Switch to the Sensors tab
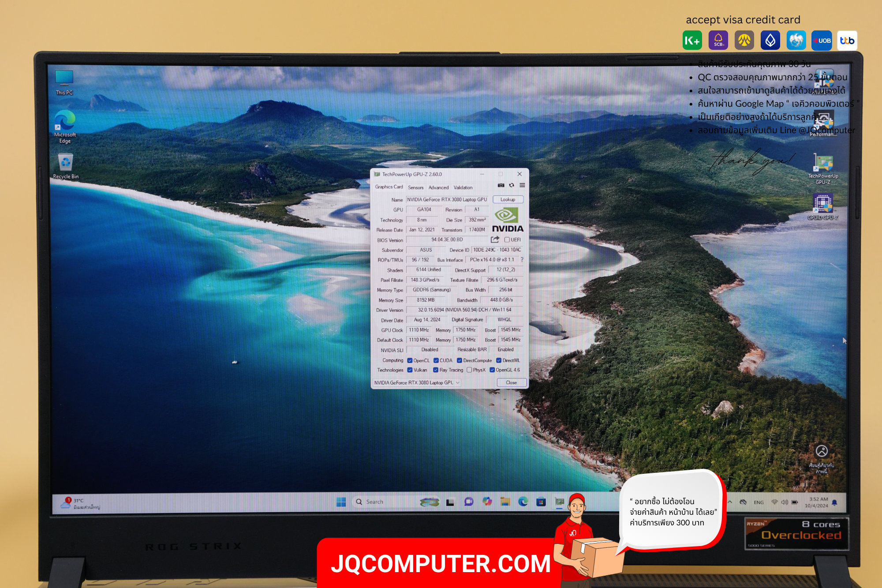The image size is (882, 588). pos(415,187)
